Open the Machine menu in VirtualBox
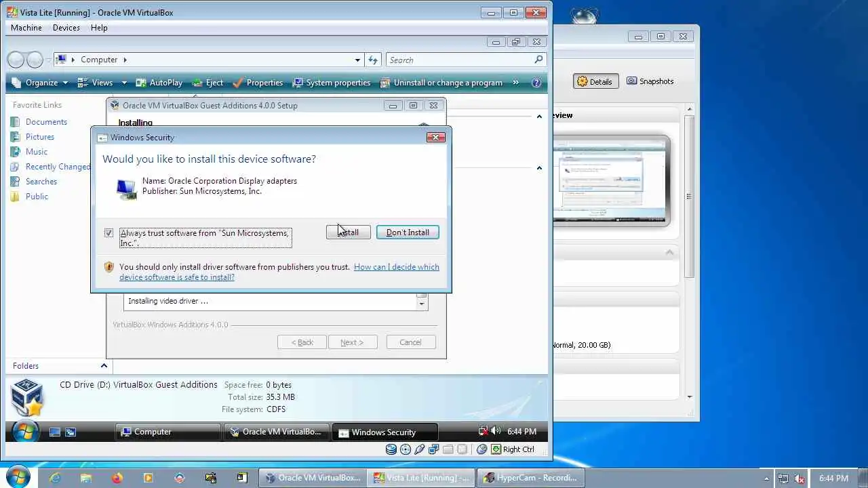Screen dimensions: 868x488 [26, 28]
